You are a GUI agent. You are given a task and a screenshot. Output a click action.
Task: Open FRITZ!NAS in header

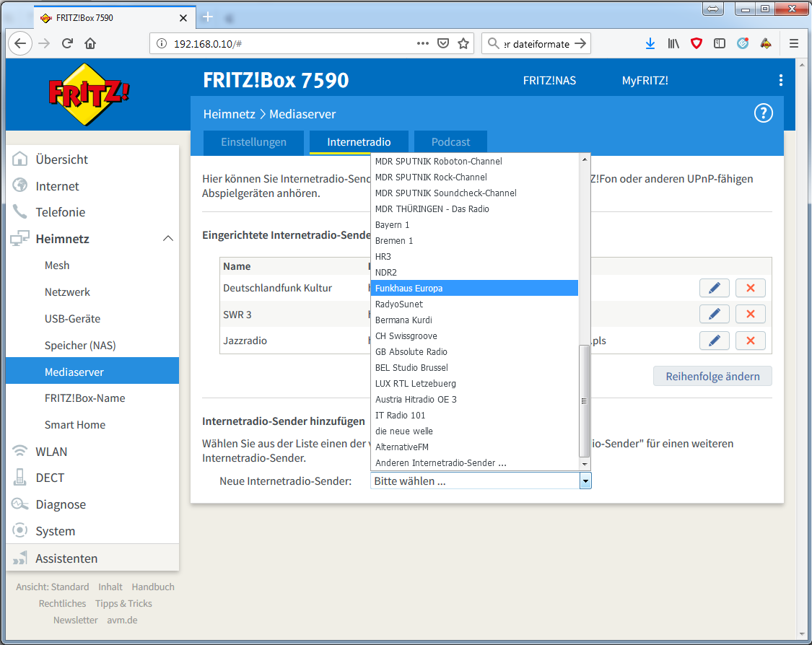coord(549,81)
